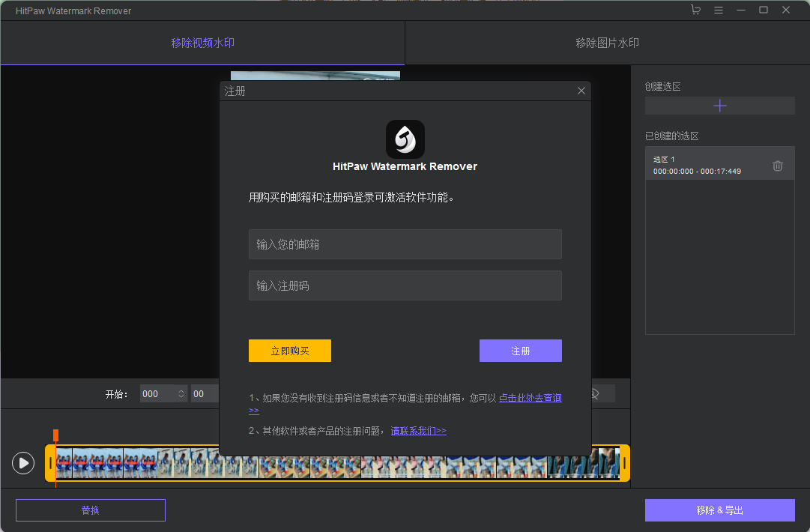Viewport: 810px width, 532px height.
Task: Switch to the 移除视频水印 tab
Action: pos(202,43)
